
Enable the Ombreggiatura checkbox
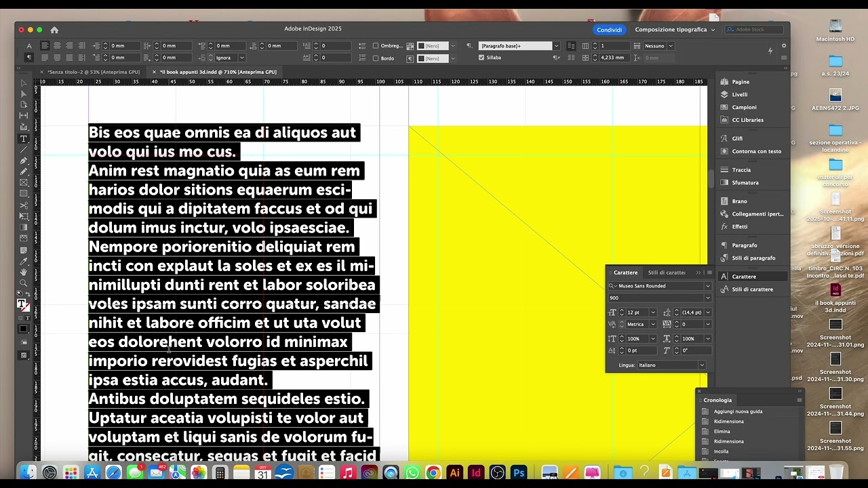[x=376, y=45]
